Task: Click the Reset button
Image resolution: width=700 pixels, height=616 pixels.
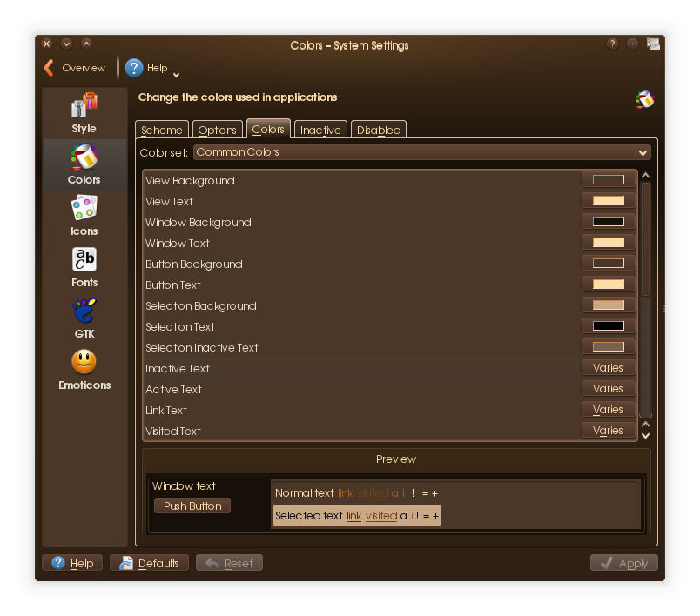Action: coord(229,563)
